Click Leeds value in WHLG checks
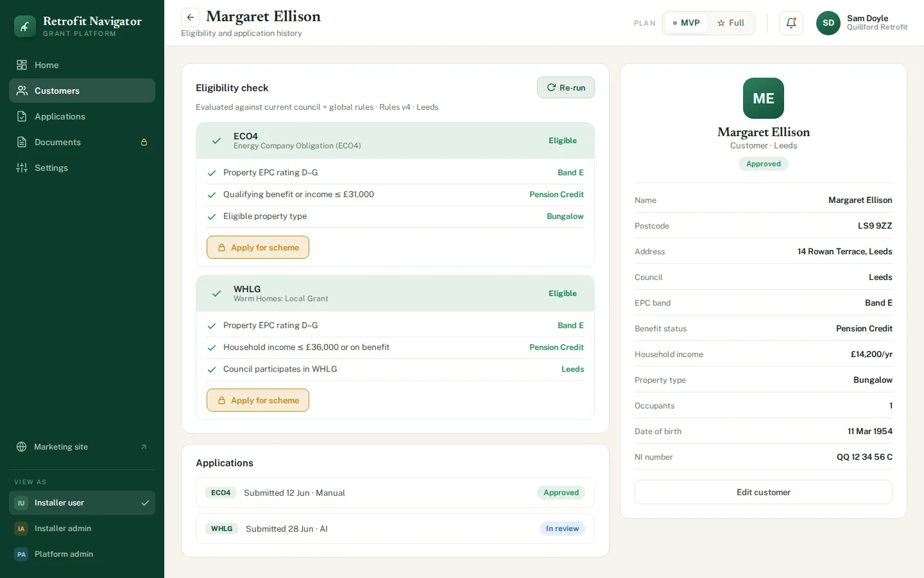This screenshot has height=578, width=924. [x=572, y=369]
